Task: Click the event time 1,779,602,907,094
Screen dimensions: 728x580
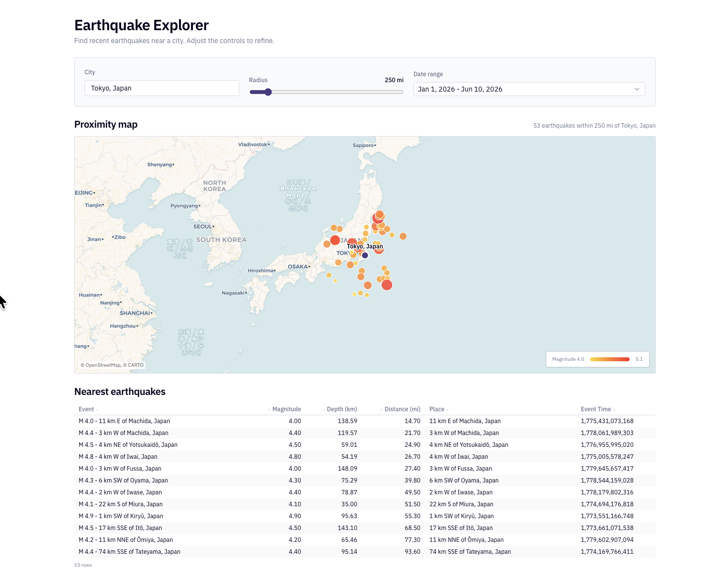Action: [x=607, y=540]
